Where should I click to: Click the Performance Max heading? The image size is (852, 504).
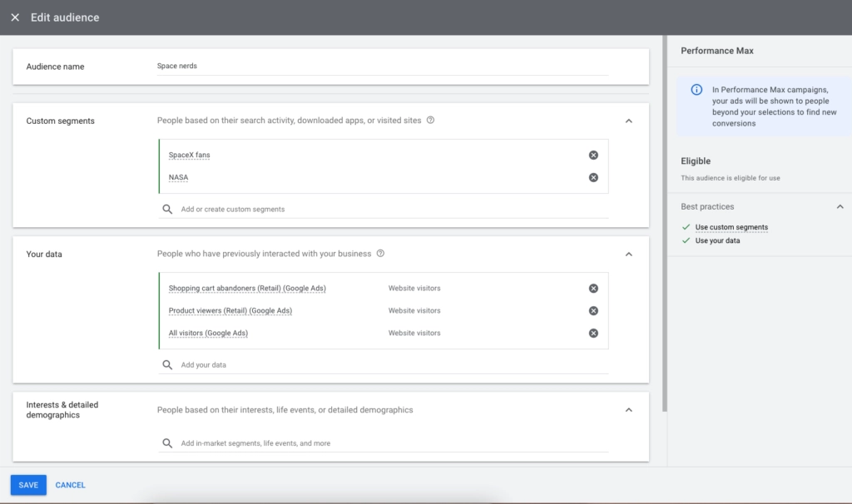pyautogui.click(x=716, y=51)
